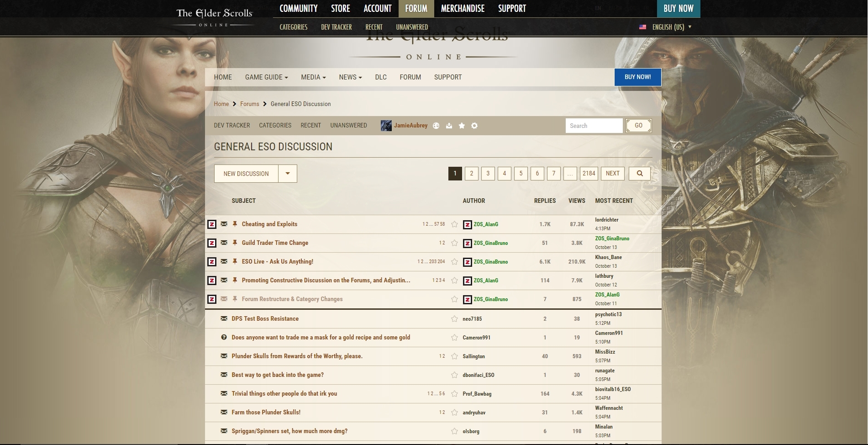Screen dimensions: 868x445
Task: Open most recent poster lordrichter
Action: point(606,220)
